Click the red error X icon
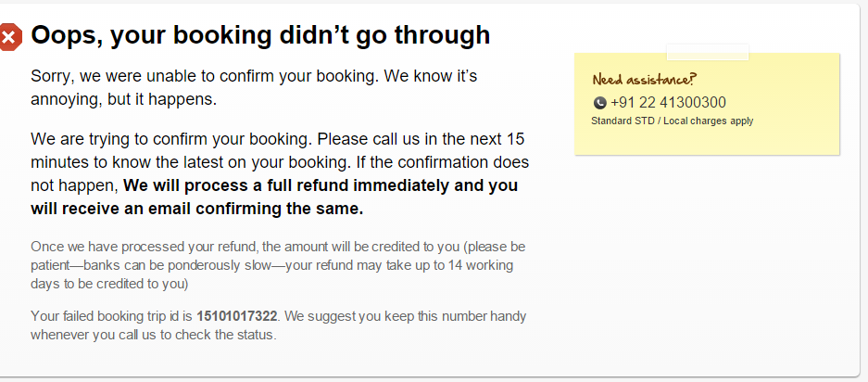The image size is (868, 382). [9, 37]
